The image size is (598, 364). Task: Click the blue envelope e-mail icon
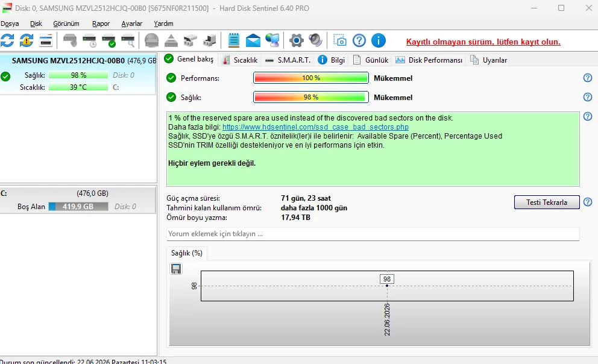(x=253, y=40)
